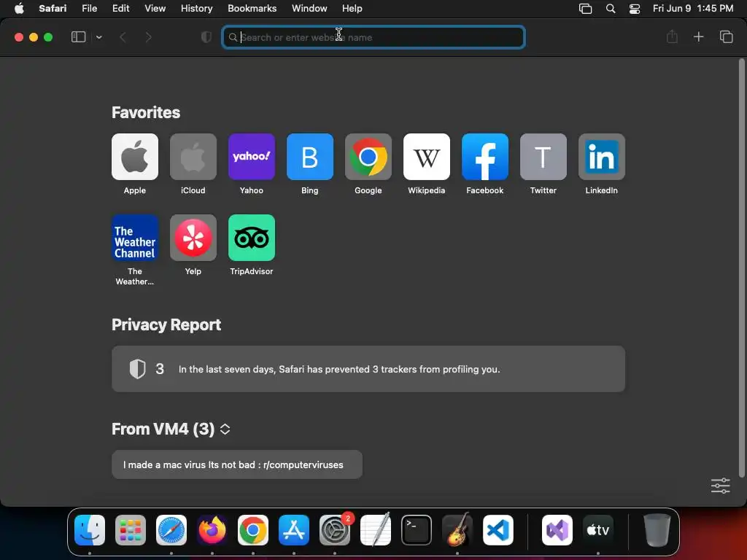Open the Help menu
Viewport: 747px width, 560px height.
[x=352, y=9]
